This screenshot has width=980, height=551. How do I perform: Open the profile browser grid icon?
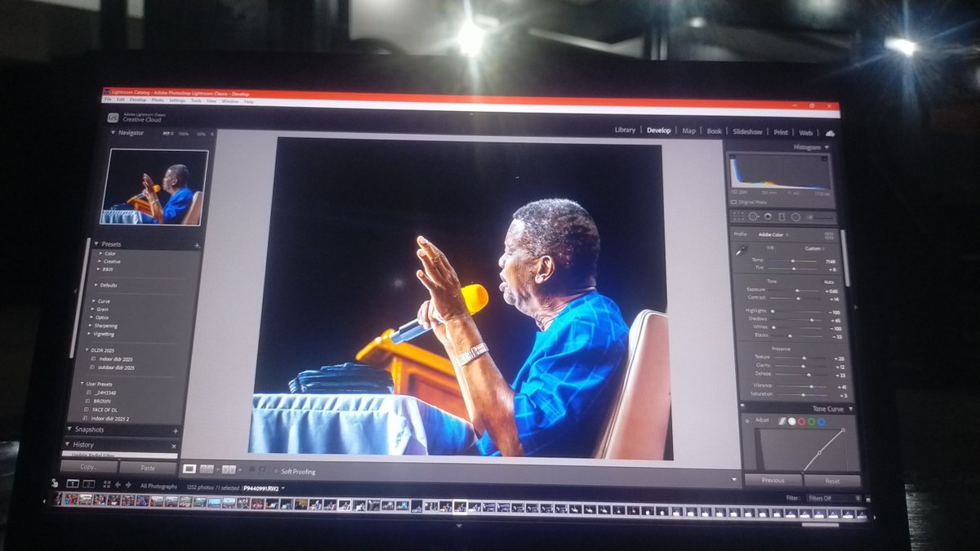(830, 235)
